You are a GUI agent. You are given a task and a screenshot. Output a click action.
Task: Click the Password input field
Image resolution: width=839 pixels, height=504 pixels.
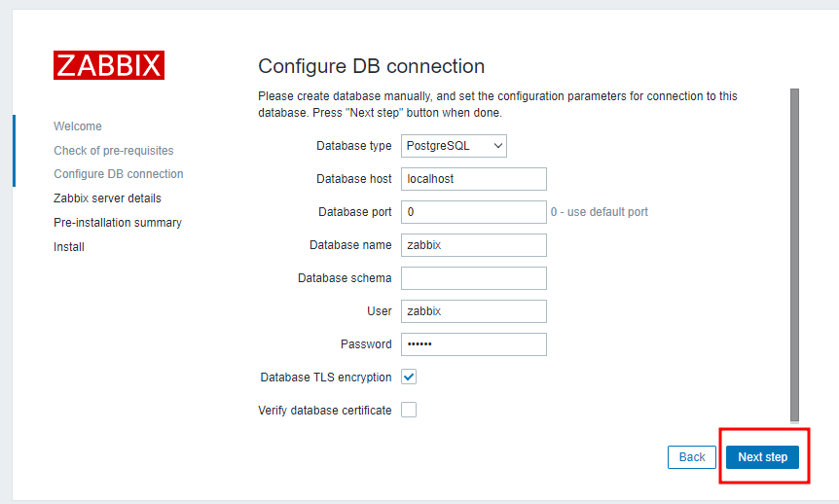click(x=474, y=344)
